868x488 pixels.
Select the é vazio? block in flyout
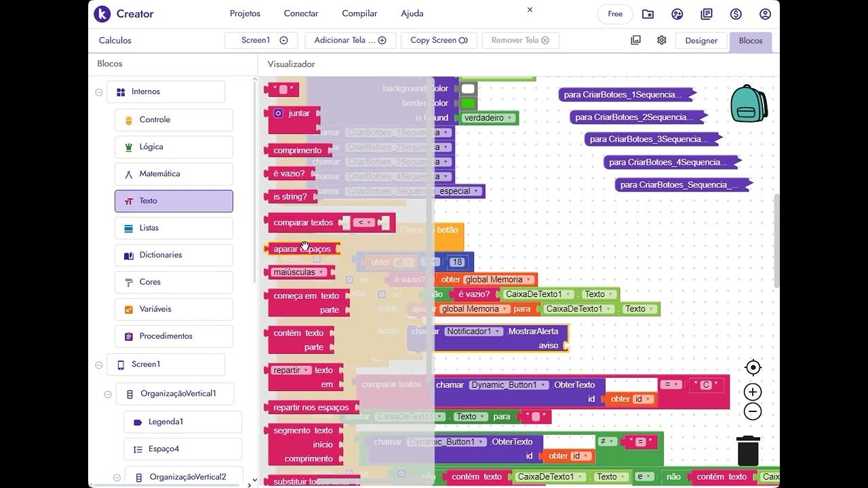click(290, 174)
